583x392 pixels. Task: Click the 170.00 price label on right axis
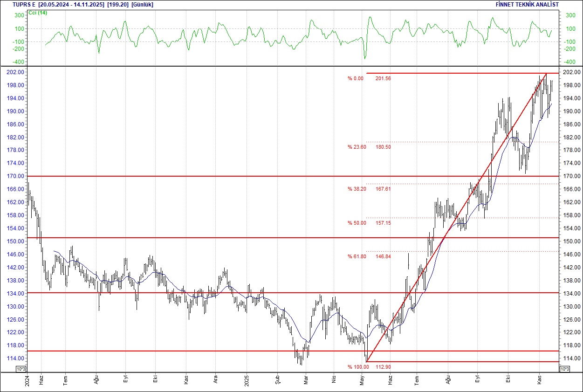570,176
